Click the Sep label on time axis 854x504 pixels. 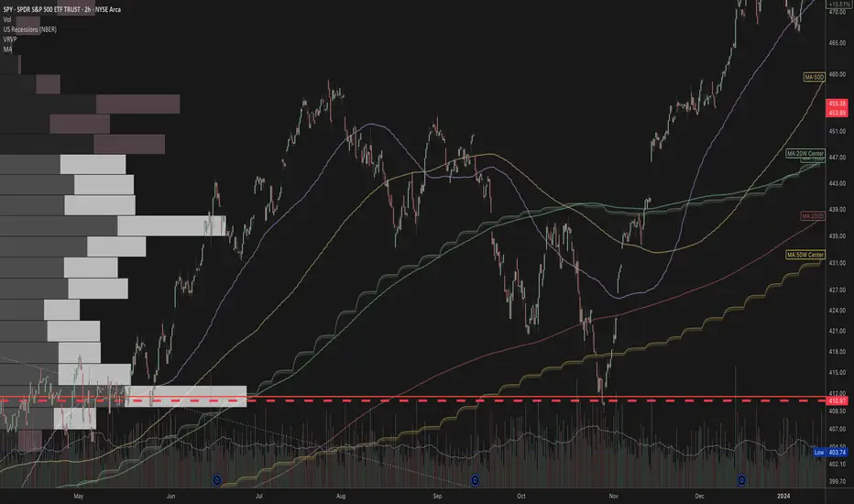(437, 496)
